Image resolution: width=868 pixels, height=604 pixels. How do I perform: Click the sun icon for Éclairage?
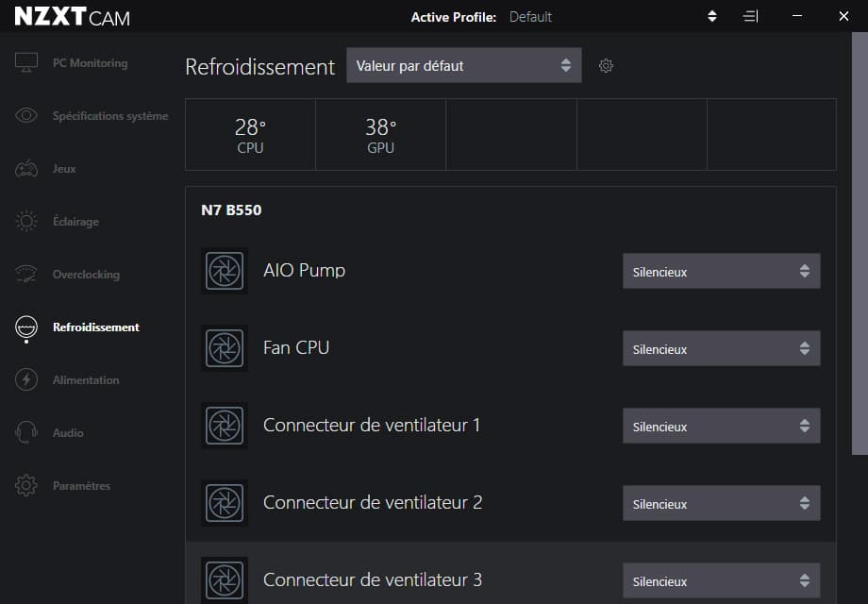click(26, 221)
